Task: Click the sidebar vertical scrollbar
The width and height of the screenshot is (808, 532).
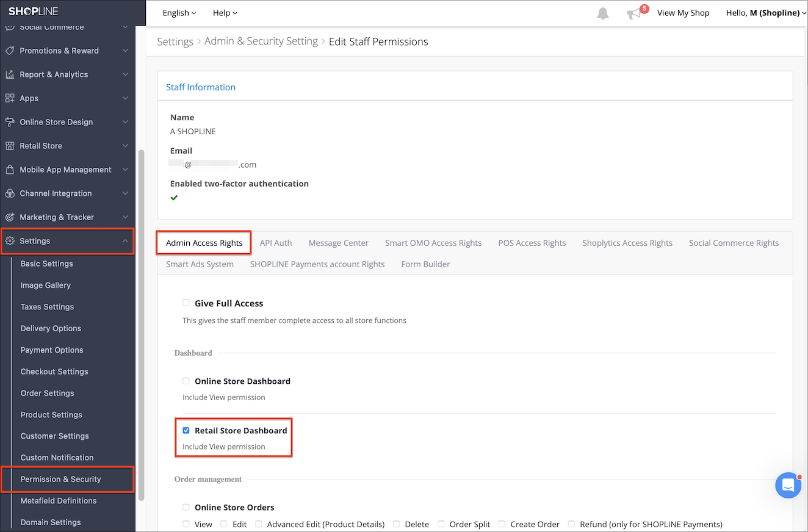Action: [x=142, y=323]
